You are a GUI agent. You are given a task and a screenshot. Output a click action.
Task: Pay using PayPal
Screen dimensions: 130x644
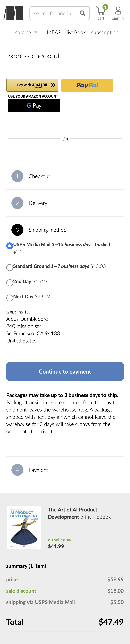pos(87,85)
